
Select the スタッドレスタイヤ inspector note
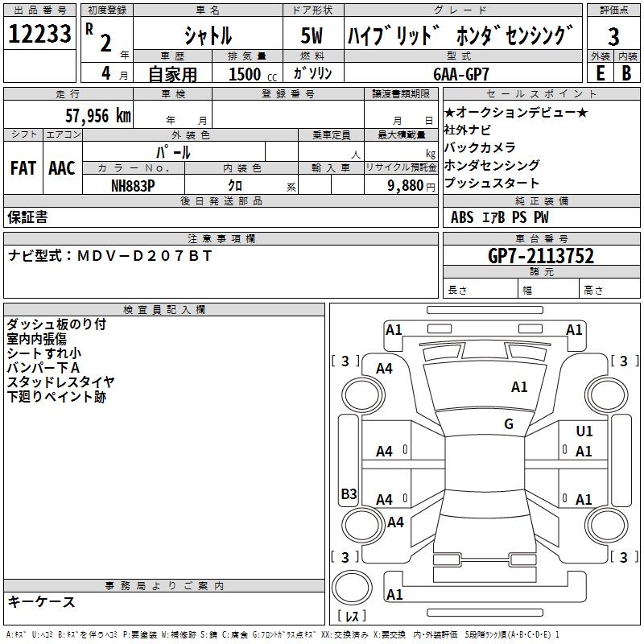[x=61, y=382]
